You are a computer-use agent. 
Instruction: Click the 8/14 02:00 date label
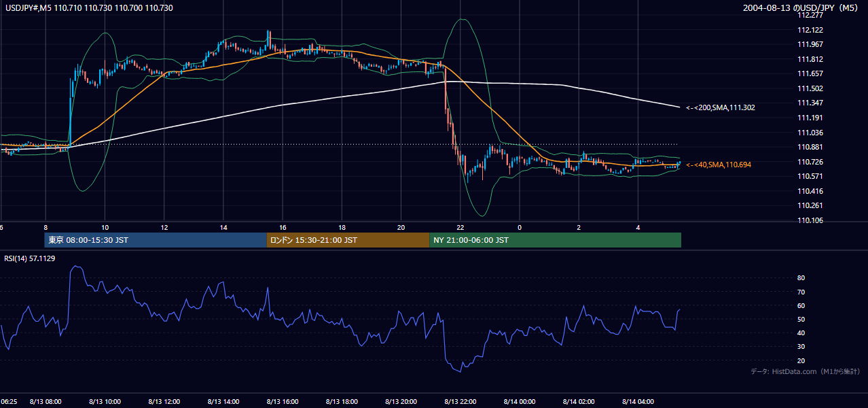tap(579, 402)
